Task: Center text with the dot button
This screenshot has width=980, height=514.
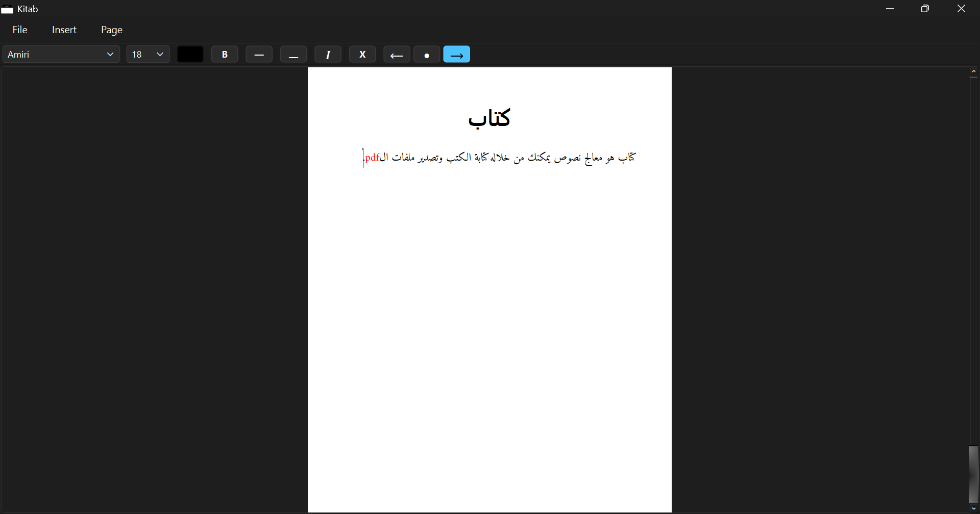Action: tap(427, 55)
